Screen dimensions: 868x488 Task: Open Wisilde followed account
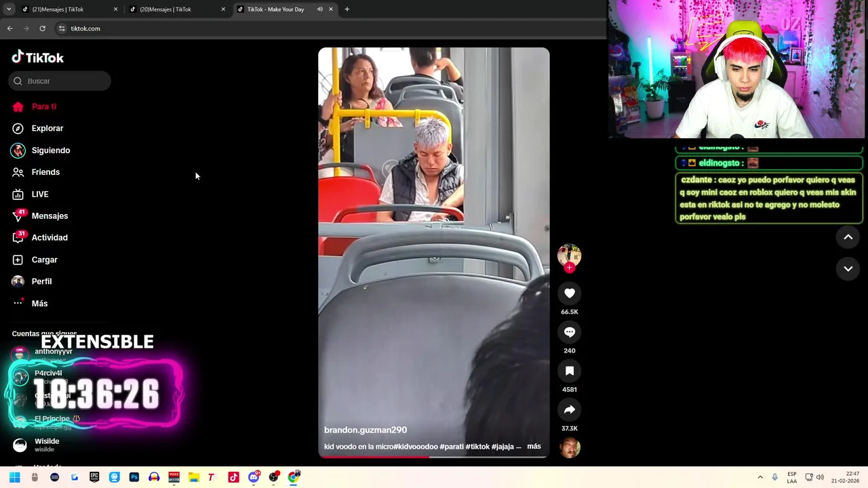(47, 445)
